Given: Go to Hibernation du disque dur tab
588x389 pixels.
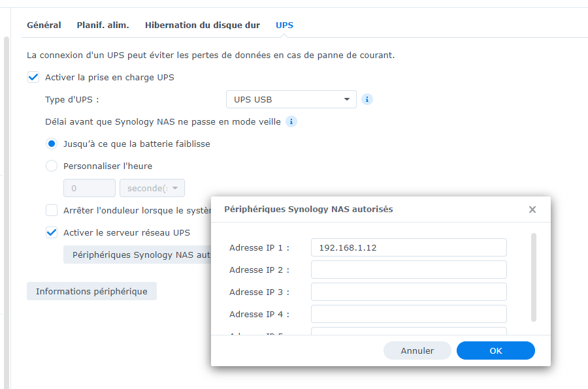Looking at the screenshot, I should coord(203,25).
